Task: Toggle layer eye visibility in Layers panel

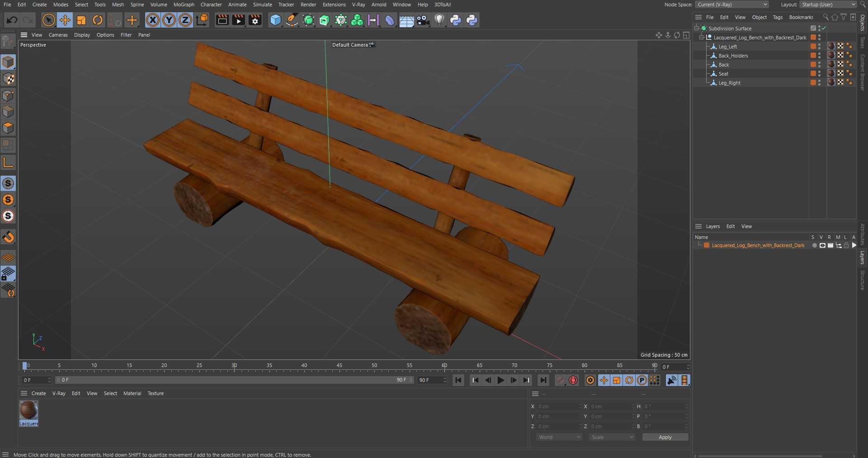Action: tap(822, 245)
